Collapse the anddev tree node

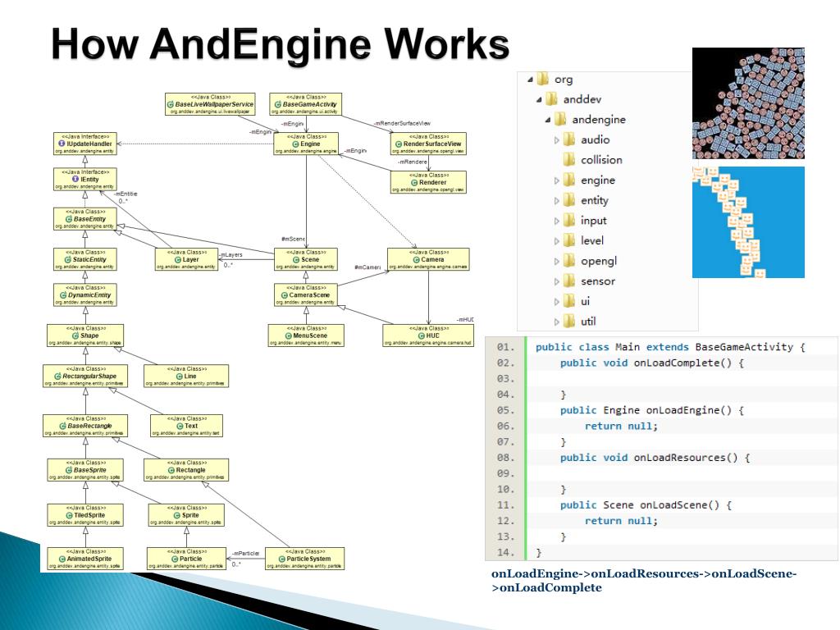pos(538,99)
